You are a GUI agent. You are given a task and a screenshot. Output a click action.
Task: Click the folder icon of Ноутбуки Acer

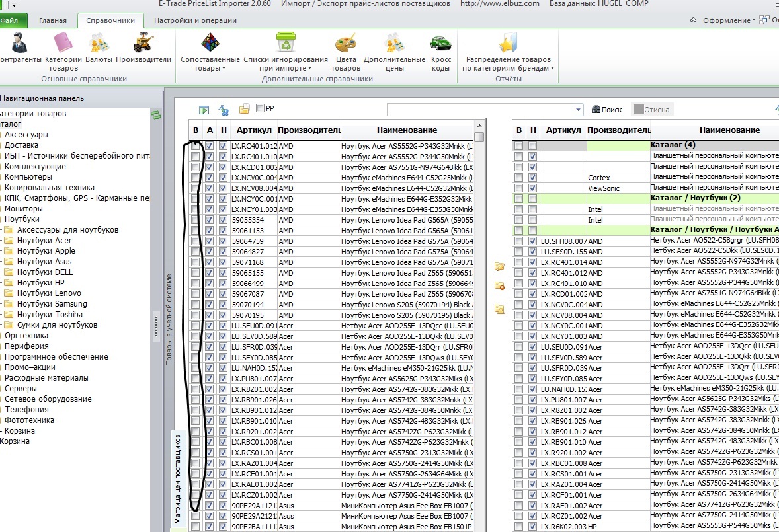9,240
